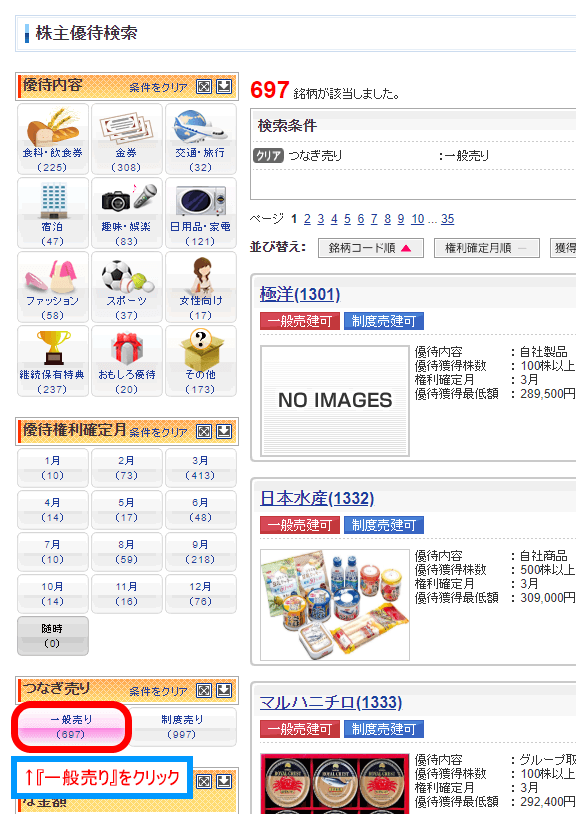Click the クリア button in 検索条件
Viewport: 576px width, 814px height.
(x=268, y=155)
